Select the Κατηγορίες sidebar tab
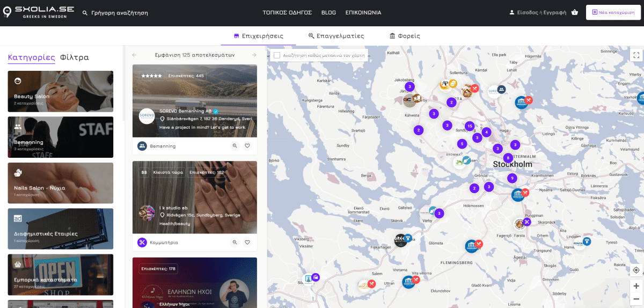The image size is (644, 308). point(31,57)
